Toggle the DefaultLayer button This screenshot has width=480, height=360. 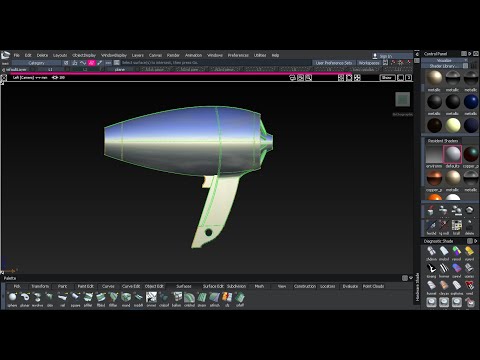tap(17, 70)
